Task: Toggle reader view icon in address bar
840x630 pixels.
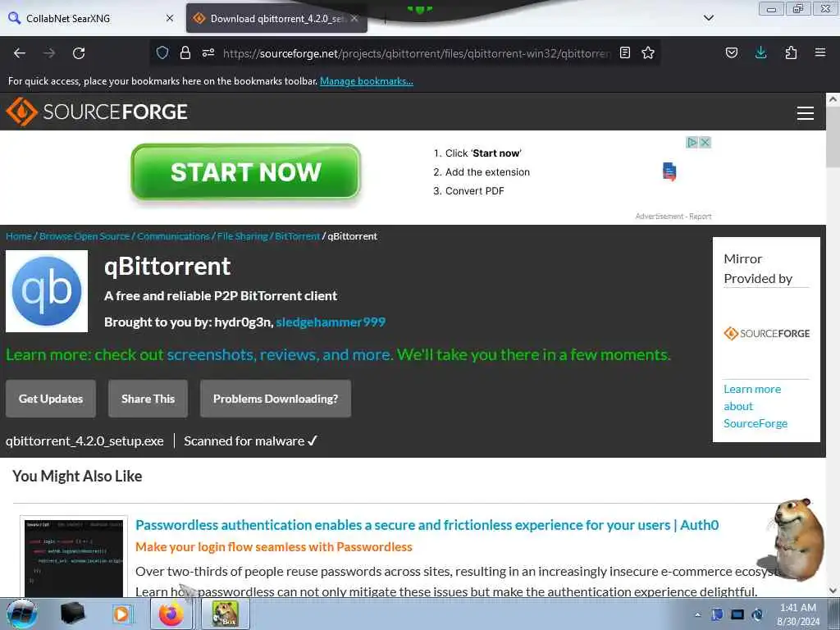Action: point(624,52)
